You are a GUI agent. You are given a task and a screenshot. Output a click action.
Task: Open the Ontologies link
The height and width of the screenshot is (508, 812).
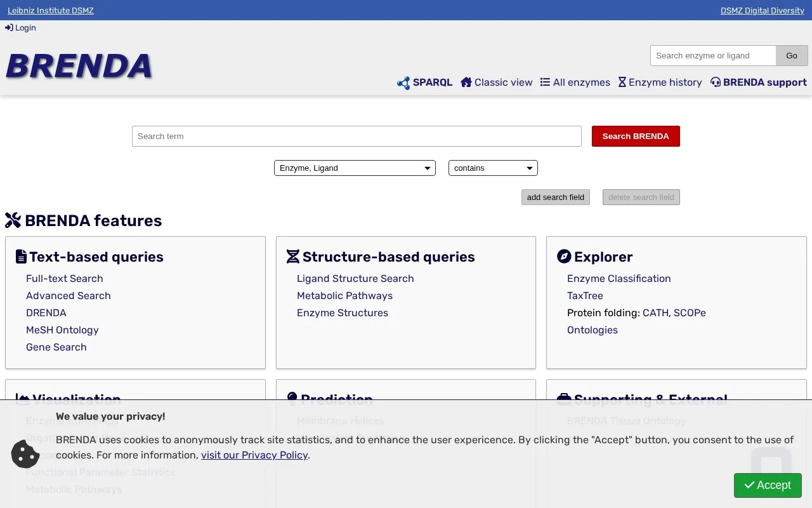[593, 330]
